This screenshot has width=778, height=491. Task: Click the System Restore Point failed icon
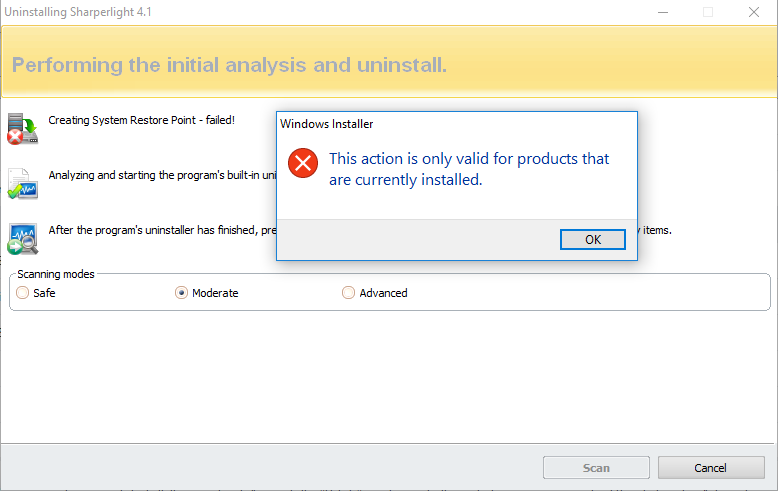pyautogui.click(x=22, y=128)
